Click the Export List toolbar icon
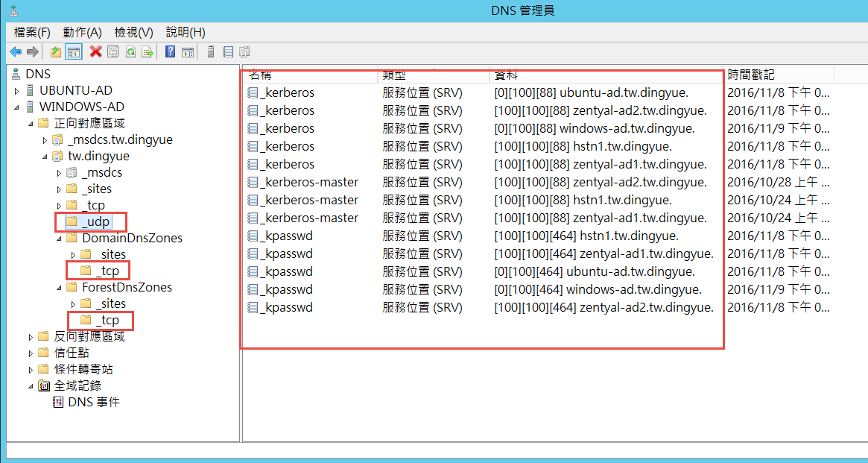 149,51
